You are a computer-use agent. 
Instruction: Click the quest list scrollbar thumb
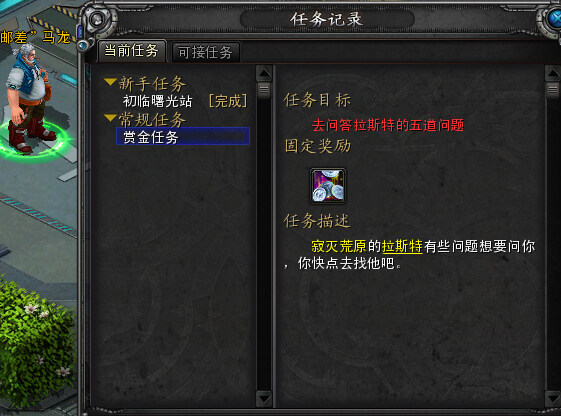pos(264,89)
